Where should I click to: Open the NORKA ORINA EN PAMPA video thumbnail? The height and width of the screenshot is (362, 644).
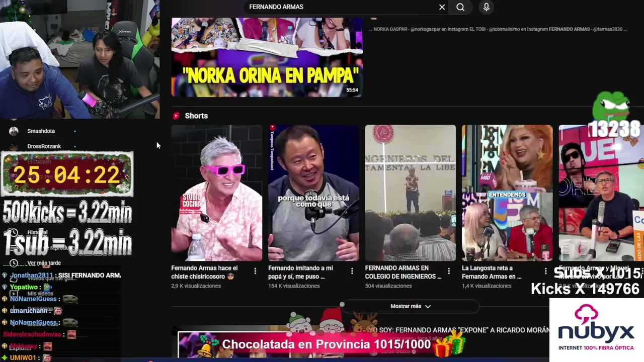click(x=267, y=57)
